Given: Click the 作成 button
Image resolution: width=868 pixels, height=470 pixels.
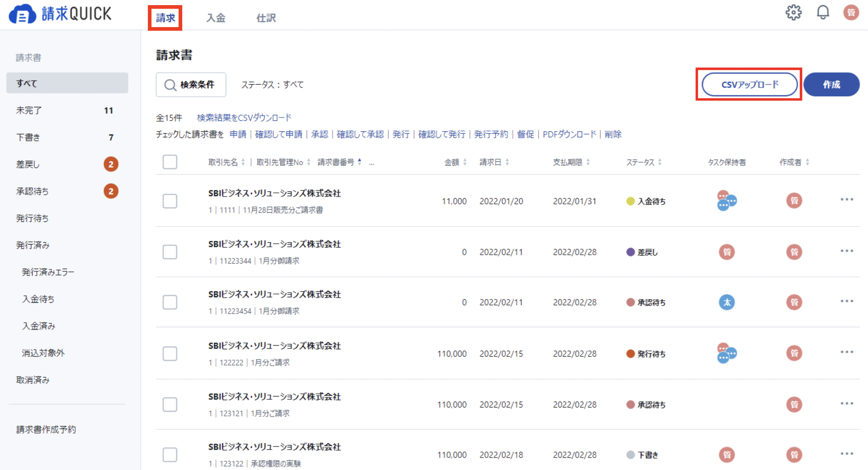Looking at the screenshot, I should (831, 84).
